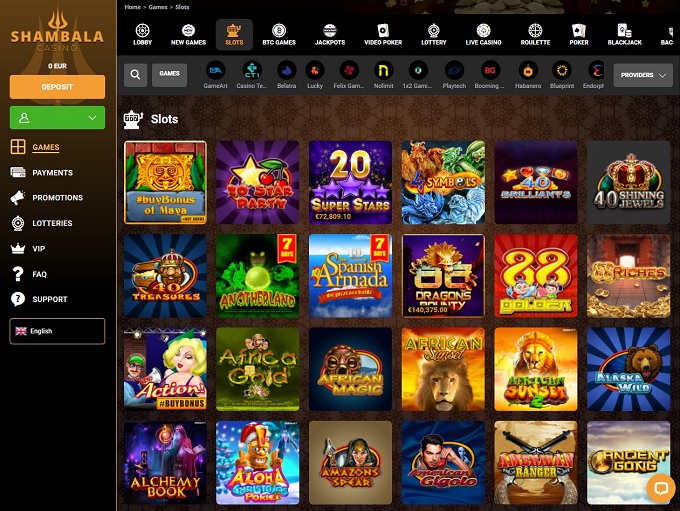
Task: Click the Games filter button
Action: tap(170, 75)
